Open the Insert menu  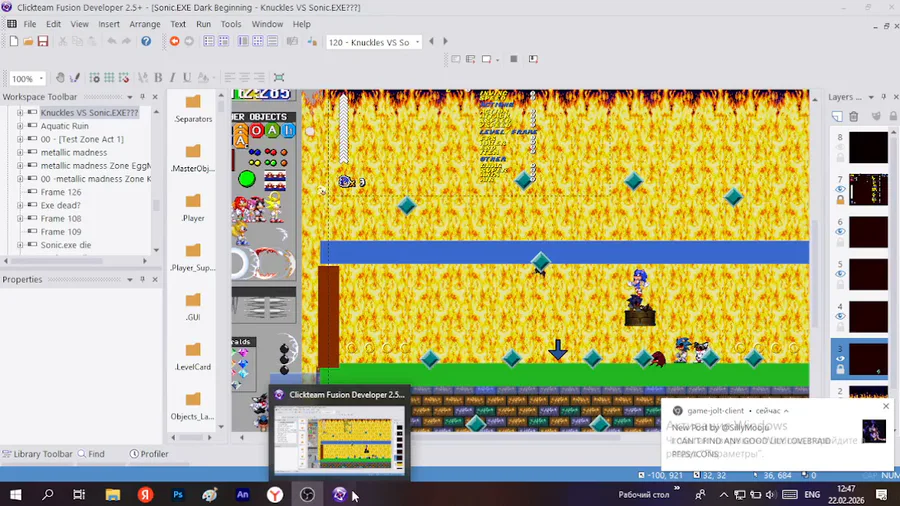pos(108,24)
